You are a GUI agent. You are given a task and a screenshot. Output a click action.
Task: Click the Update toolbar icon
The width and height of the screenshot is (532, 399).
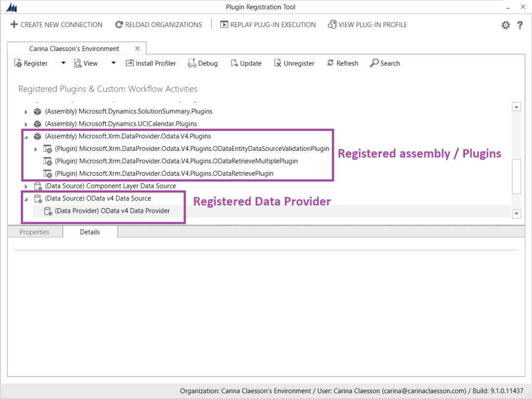[233, 63]
